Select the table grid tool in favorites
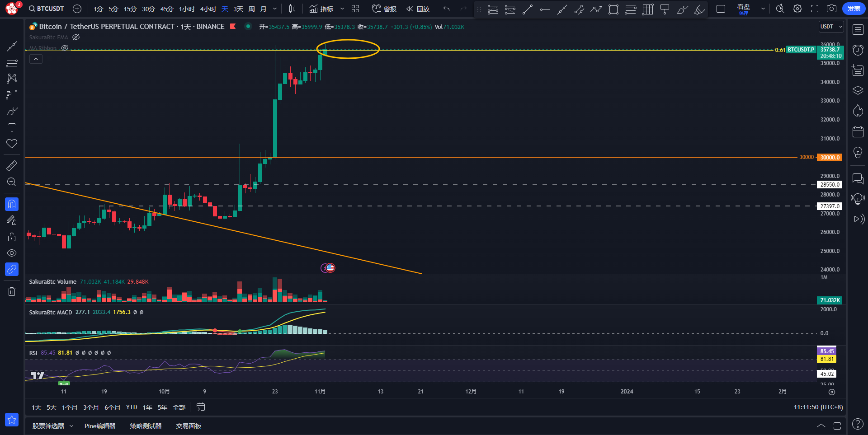868x435 pixels. (x=648, y=9)
